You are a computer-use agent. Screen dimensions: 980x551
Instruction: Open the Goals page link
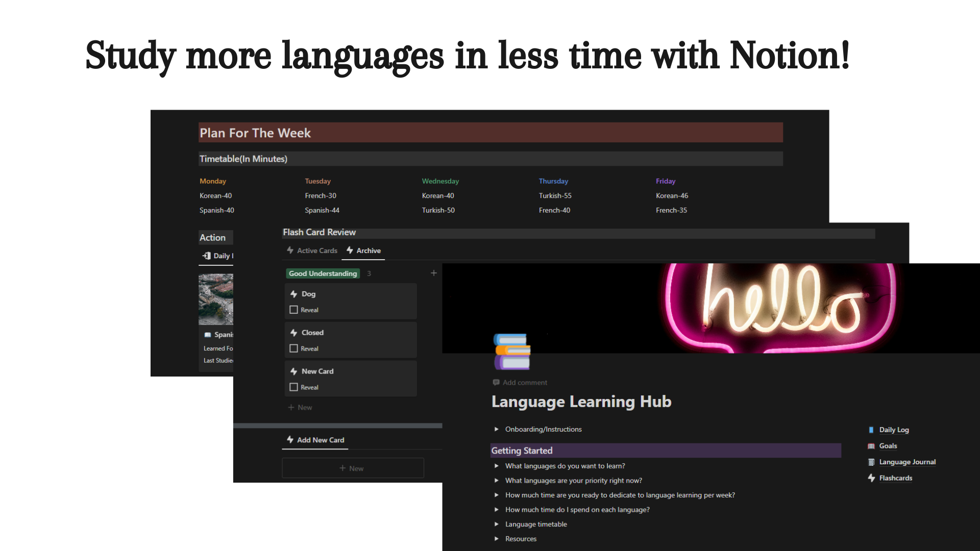point(888,446)
